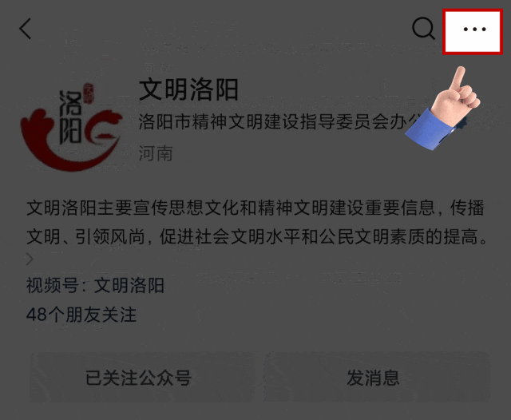View the 48个朋友关注 friends list
Viewport: 511px width, 420px height.
[x=81, y=315]
